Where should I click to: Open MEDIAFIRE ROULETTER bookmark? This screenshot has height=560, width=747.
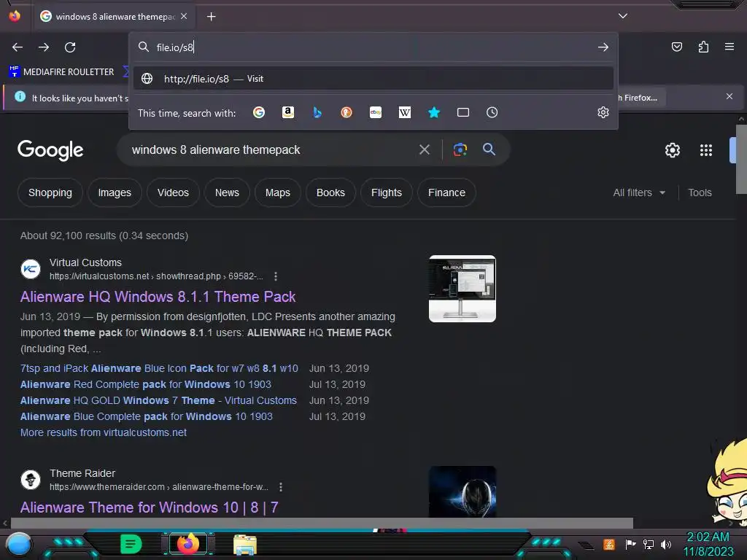pos(61,72)
